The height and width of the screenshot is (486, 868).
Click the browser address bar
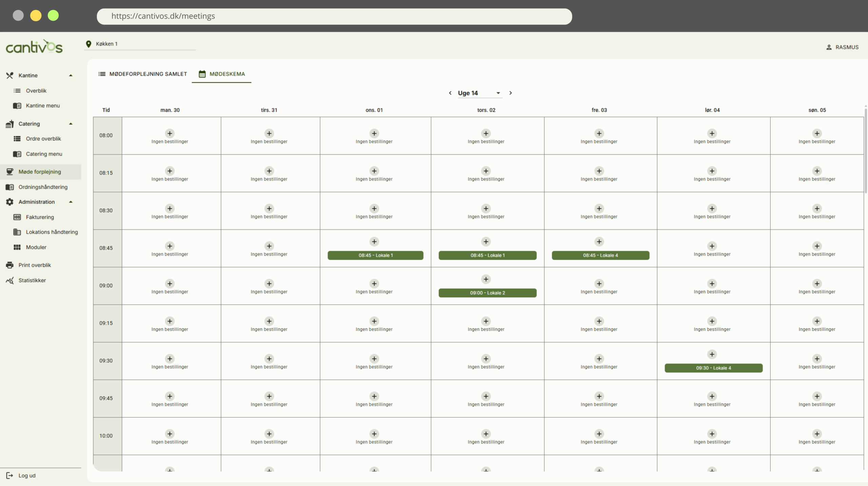(334, 16)
